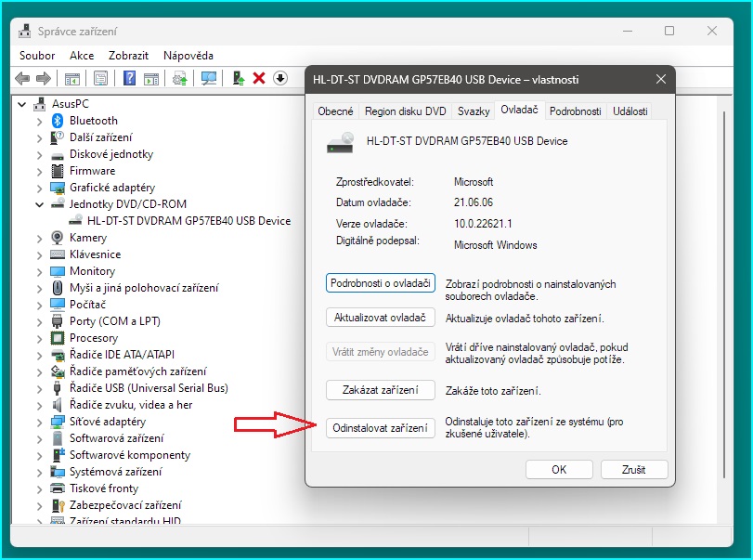
Task: Click the Porty (COM a LPT) icon
Action: pyautogui.click(x=58, y=321)
